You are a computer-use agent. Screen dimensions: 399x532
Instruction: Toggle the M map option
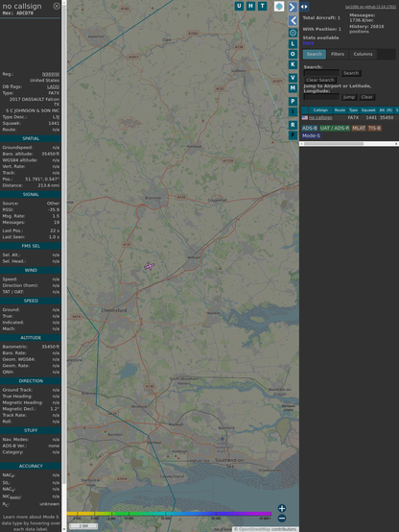(x=293, y=88)
